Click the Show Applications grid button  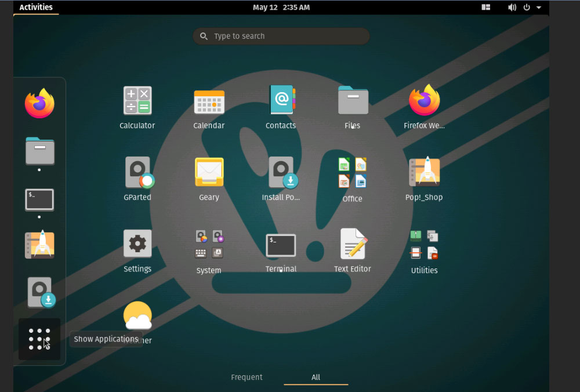tap(39, 339)
